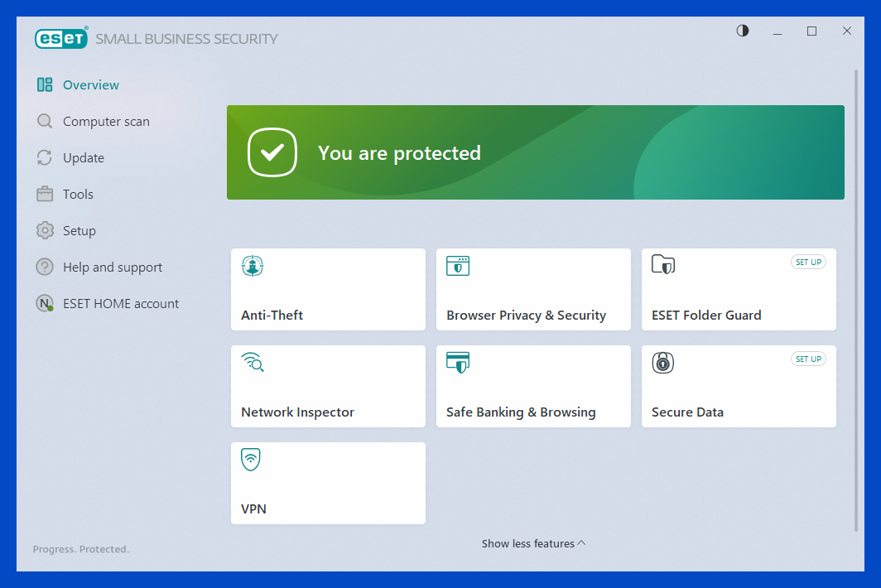Click the Update refresh arrows icon
Screen dimensions: 881x588
click(45, 158)
